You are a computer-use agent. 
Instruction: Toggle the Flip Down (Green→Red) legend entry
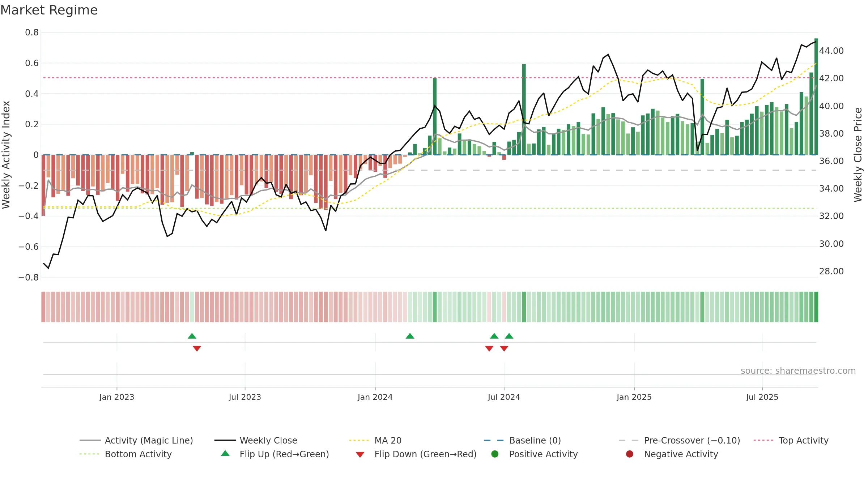416,454
